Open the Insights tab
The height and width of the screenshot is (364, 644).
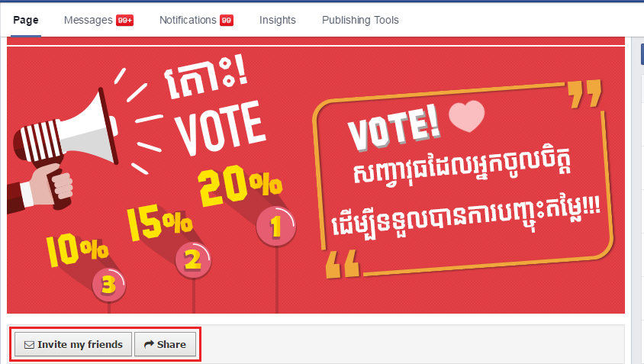click(278, 20)
